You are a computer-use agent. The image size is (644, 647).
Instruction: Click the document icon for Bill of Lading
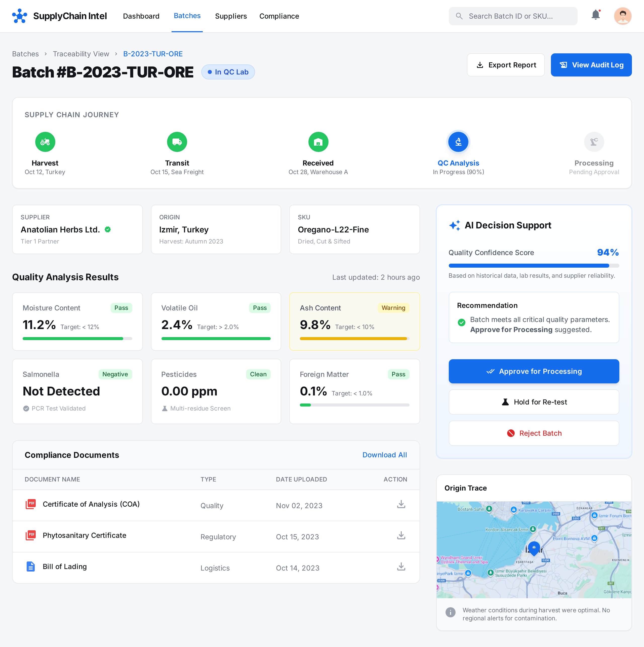(30, 566)
